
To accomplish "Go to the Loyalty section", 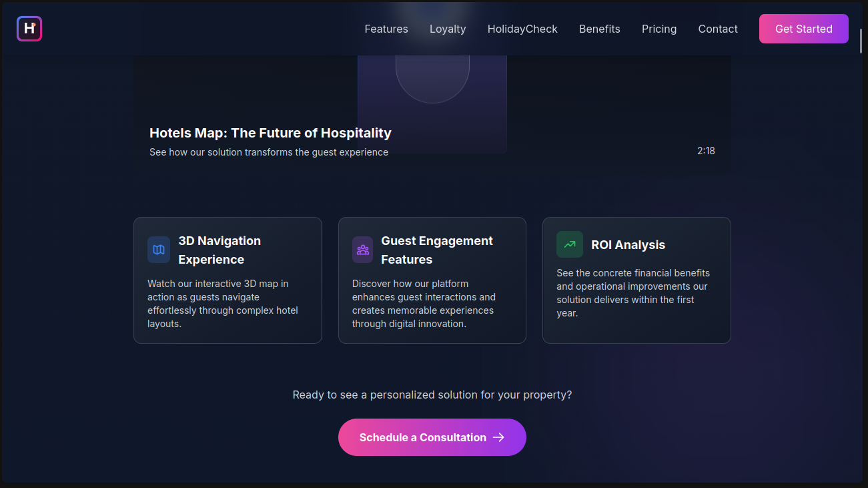I will [448, 29].
